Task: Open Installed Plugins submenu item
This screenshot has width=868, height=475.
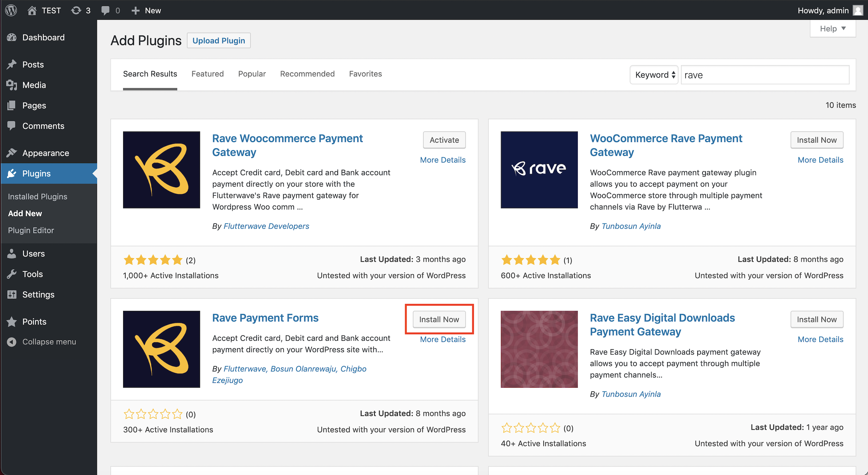Action: point(38,196)
